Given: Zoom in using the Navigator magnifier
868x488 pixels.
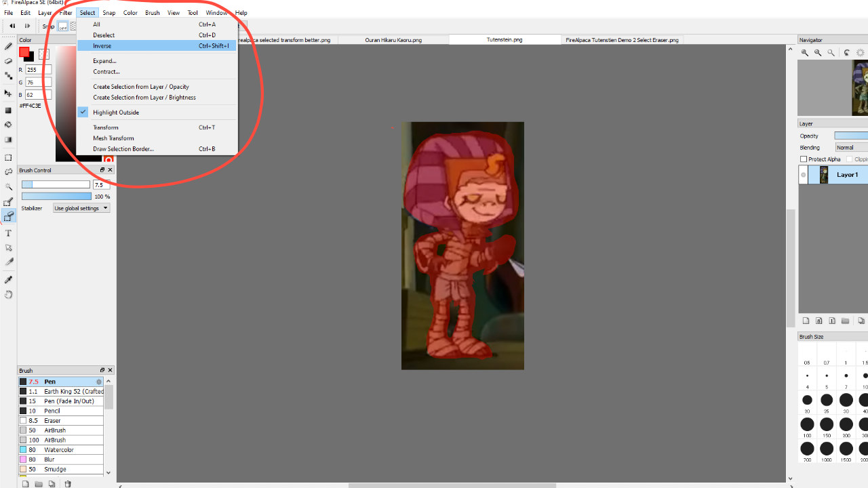Looking at the screenshot, I should click(805, 52).
